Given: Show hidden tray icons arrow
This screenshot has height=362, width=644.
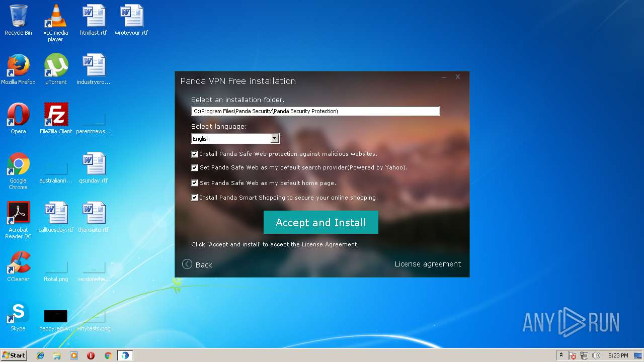Looking at the screenshot, I should [561, 355].
